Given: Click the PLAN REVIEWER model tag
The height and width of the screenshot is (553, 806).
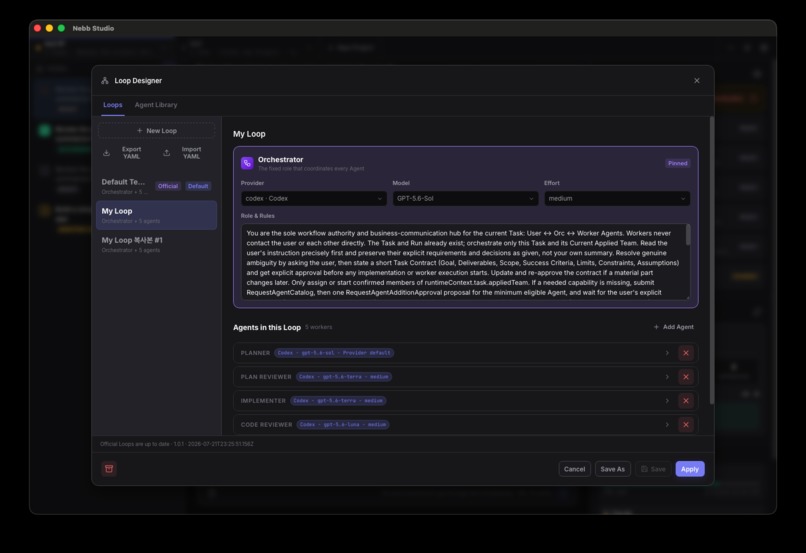Looking at the screenshot, I should click(344, 377).
